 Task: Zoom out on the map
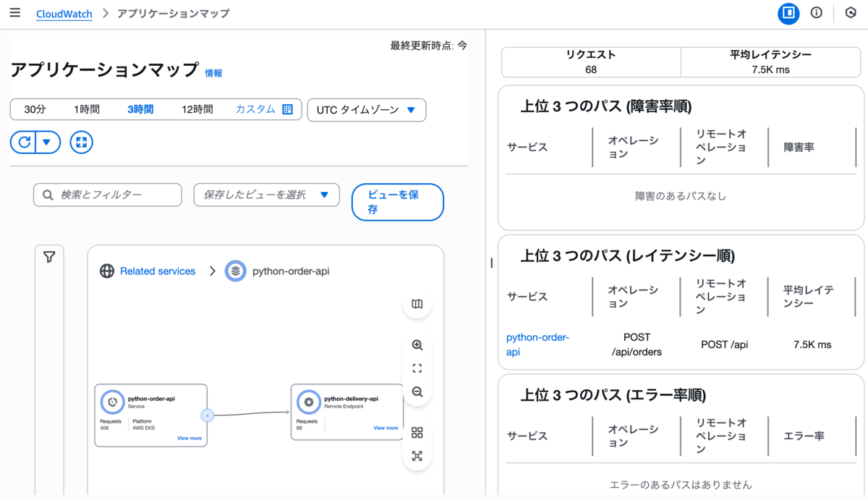(x=417, y=392)
